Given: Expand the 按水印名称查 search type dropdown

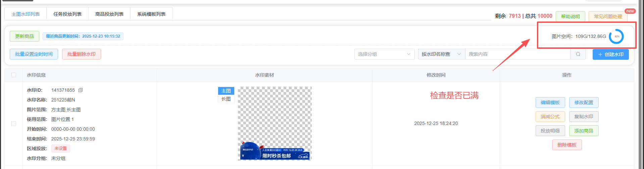Looking at the screenshot, I should pos(441,54).
